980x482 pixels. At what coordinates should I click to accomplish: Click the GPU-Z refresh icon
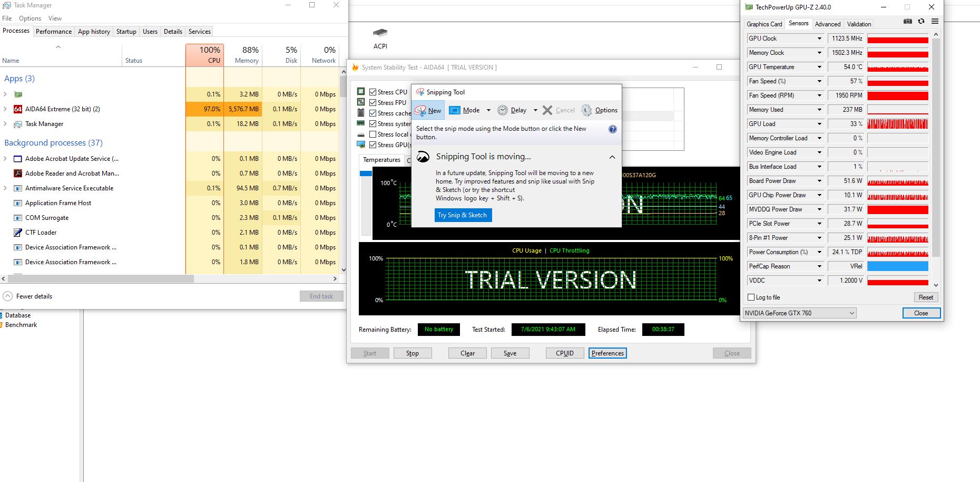(921, 21)
